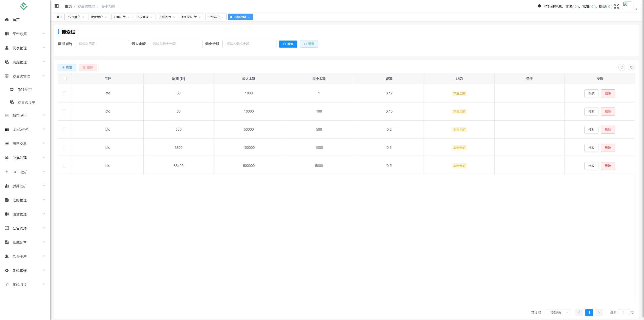This screenshot has width=644, height=320.
Task: Check the row with 周期 3600
Action: click(64, 148)
